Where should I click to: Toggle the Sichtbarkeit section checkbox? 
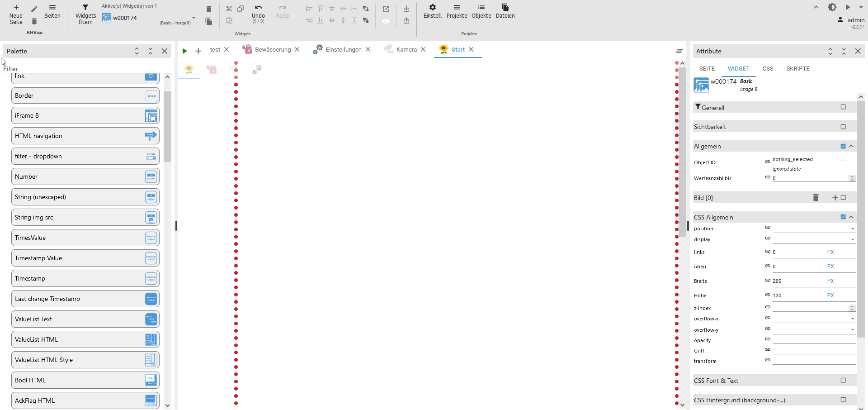[x=843, y=127]
